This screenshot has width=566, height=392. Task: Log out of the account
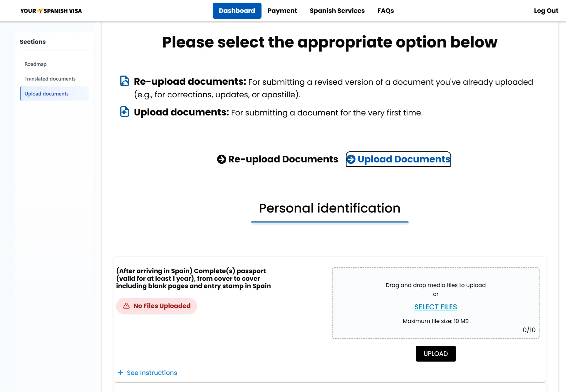(x=546, y=11)
